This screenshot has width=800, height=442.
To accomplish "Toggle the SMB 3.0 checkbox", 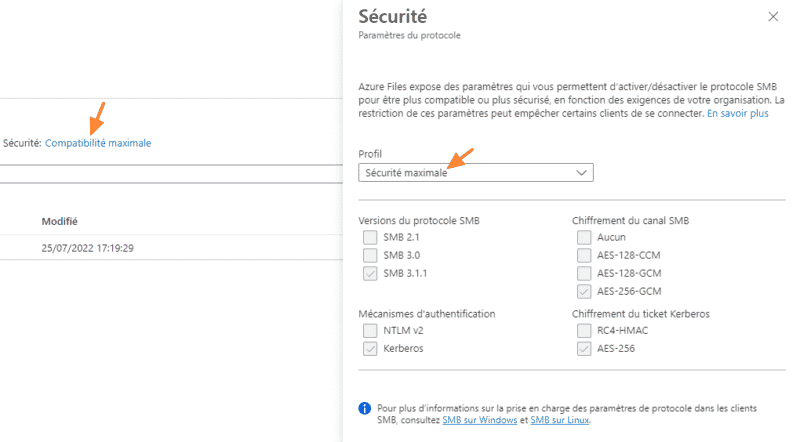I will pos(370,255).
